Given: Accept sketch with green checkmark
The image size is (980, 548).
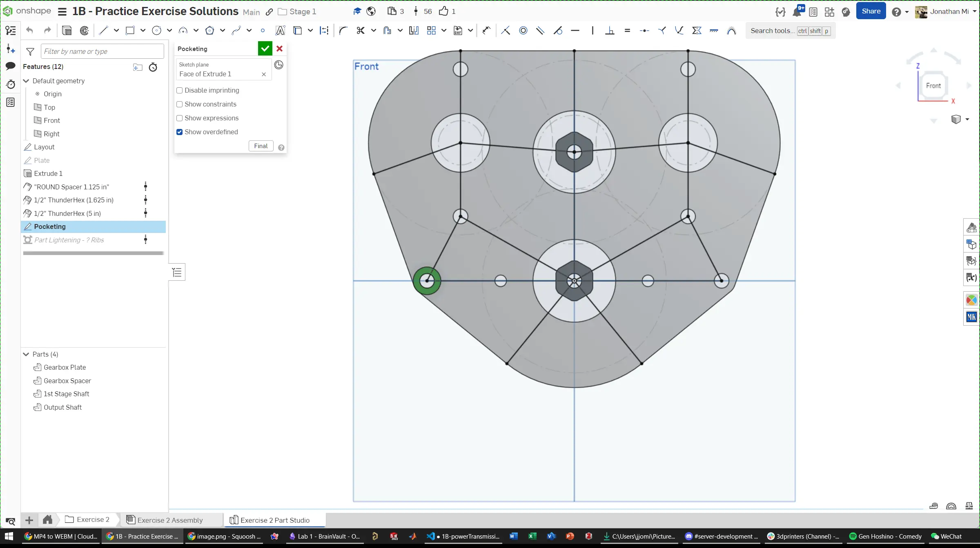Looking at the screenshot, I should (x=265, y=49).
